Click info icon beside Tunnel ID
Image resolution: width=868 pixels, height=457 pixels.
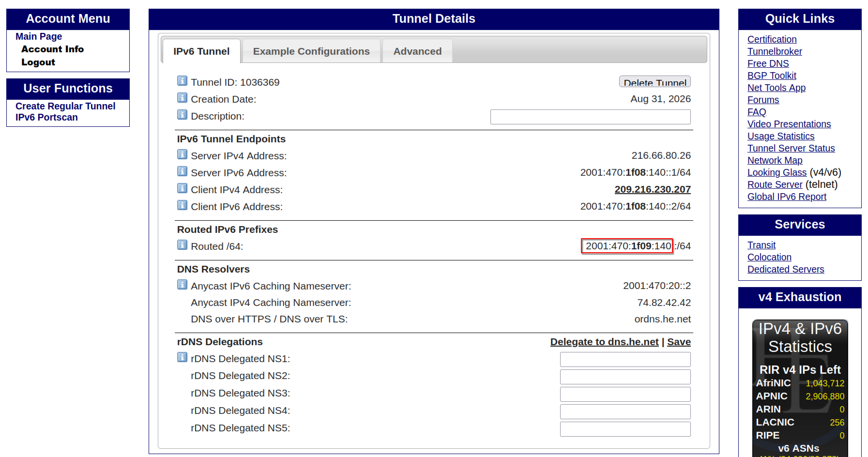pos(182,81)
